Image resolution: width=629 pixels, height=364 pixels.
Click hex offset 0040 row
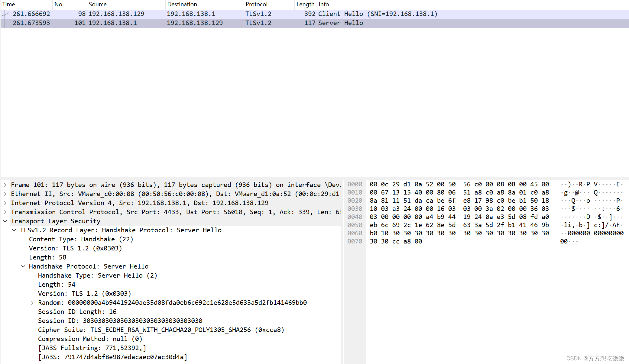(355, 217)
